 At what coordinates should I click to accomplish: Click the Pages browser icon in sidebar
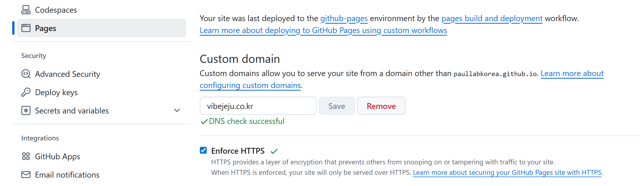pos(26,28)
